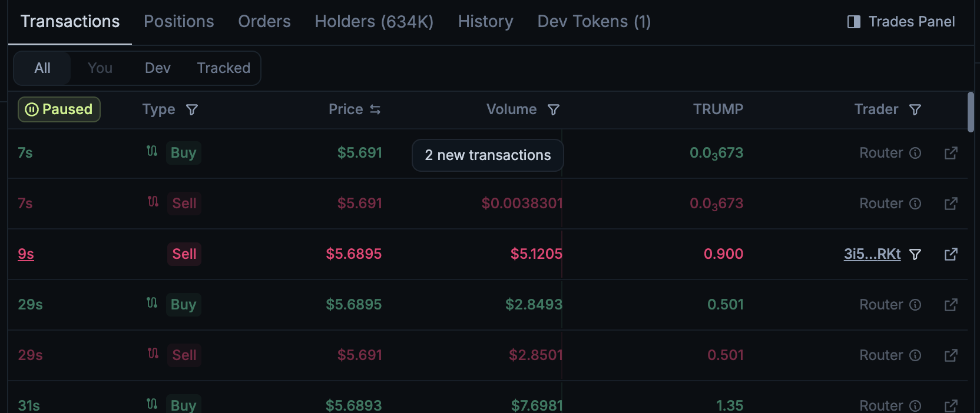Filter by trader 3i5...RKt funnel icon
The width and height of the screenshot is (980, 413).
tap(915, 254)
